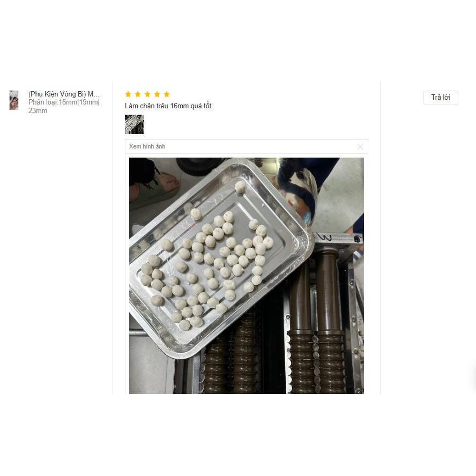
Task: Click the review text Làm chân trâu 16mm
Action: point(168,106)
